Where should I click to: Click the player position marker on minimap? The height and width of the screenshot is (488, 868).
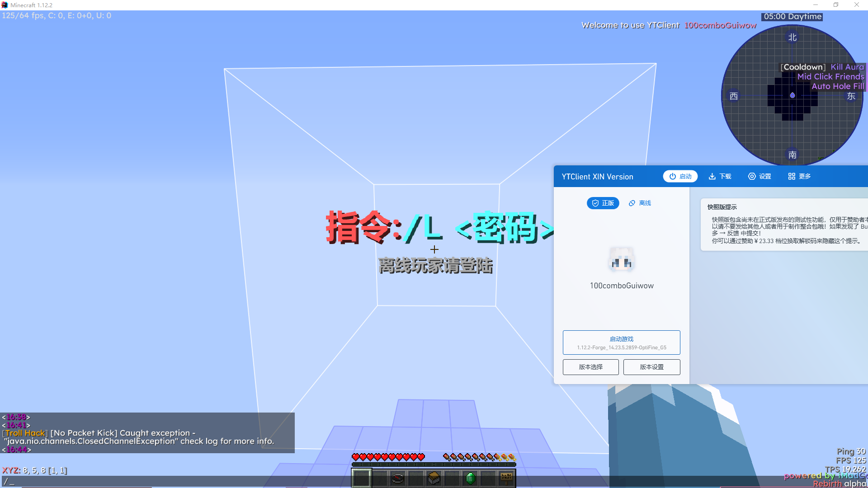tap(793, 95)
